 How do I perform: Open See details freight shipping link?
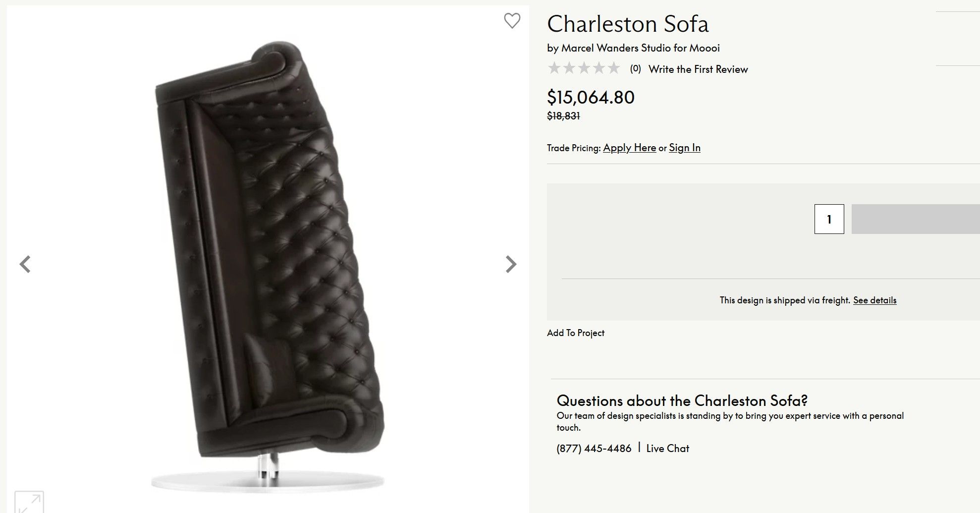[874, 300]
